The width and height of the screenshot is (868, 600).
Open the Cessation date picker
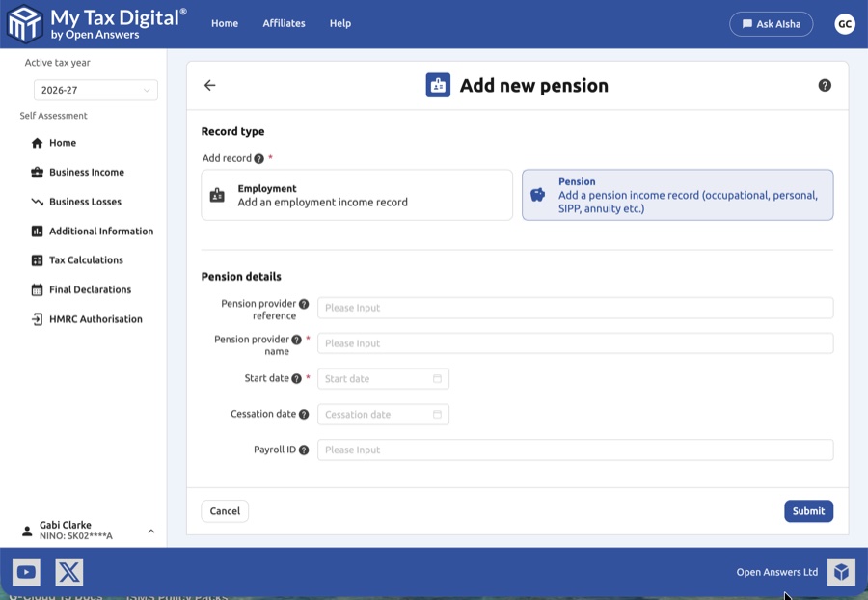point(383,415)
